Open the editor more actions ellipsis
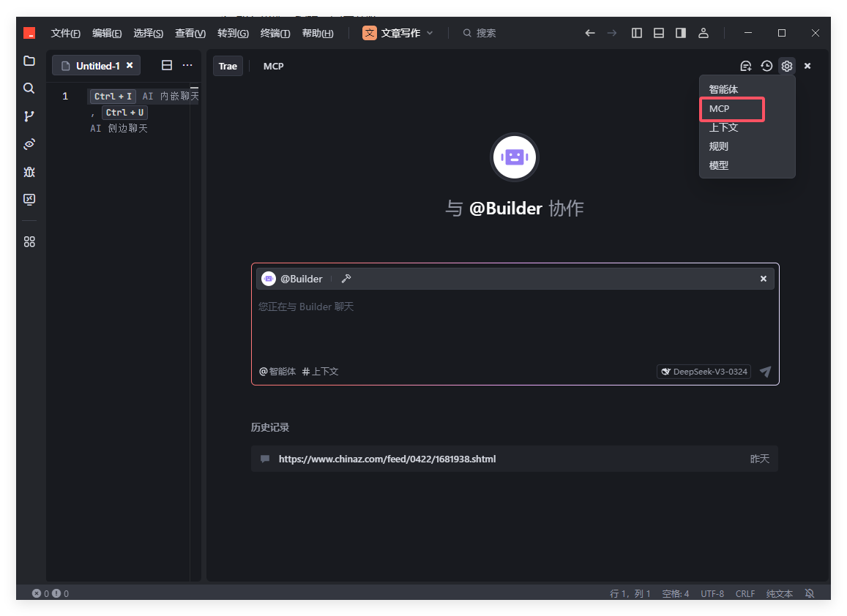 [x=187, y=65]
